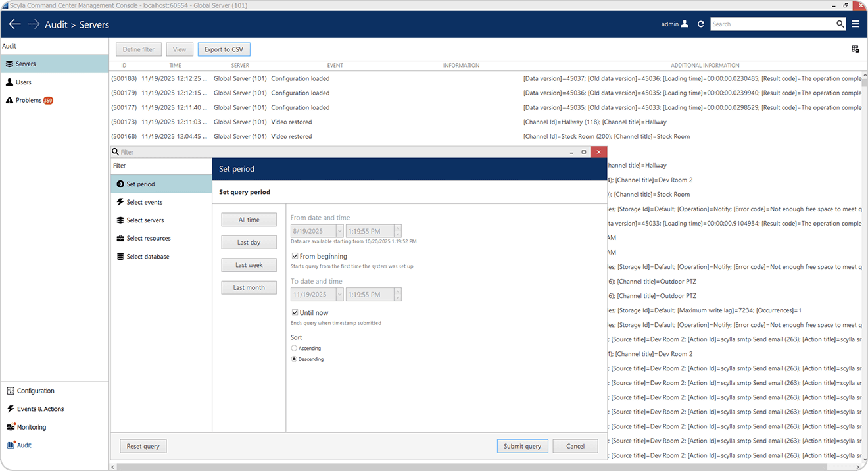The image size is (868, 471).
Task: Click the search magnifier icon
Action: point(840,24)
